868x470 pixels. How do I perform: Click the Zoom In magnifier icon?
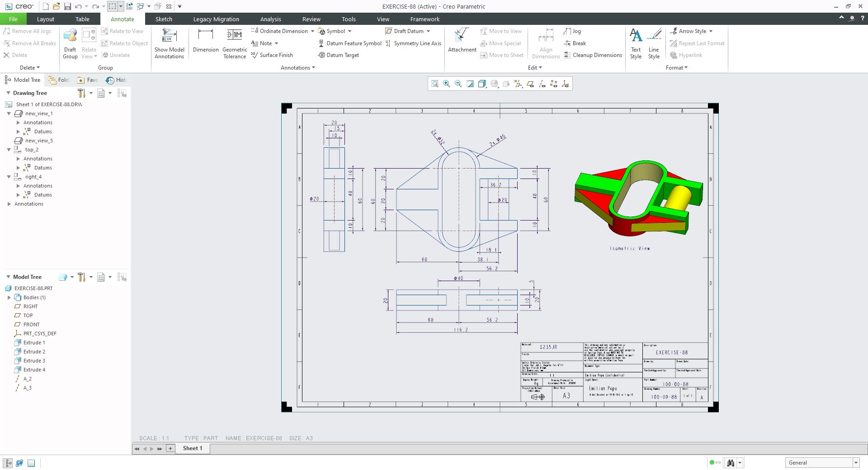446,84
